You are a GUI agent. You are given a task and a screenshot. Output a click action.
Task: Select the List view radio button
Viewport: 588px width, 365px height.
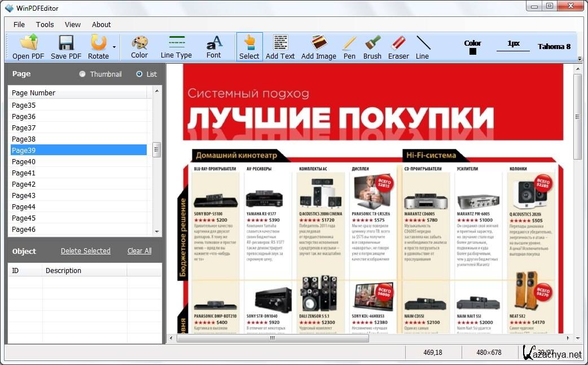click(x=139, y=74)
